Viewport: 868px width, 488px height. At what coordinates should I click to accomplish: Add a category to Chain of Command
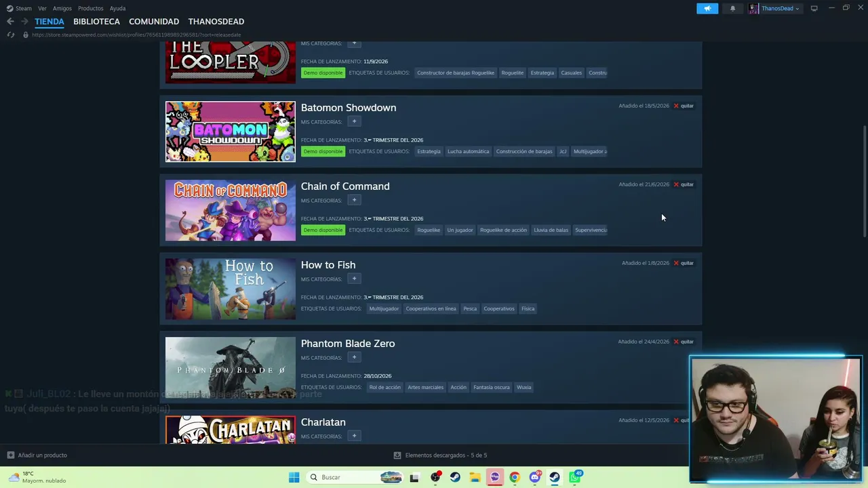pyautogui.click(x=354, y=200)
